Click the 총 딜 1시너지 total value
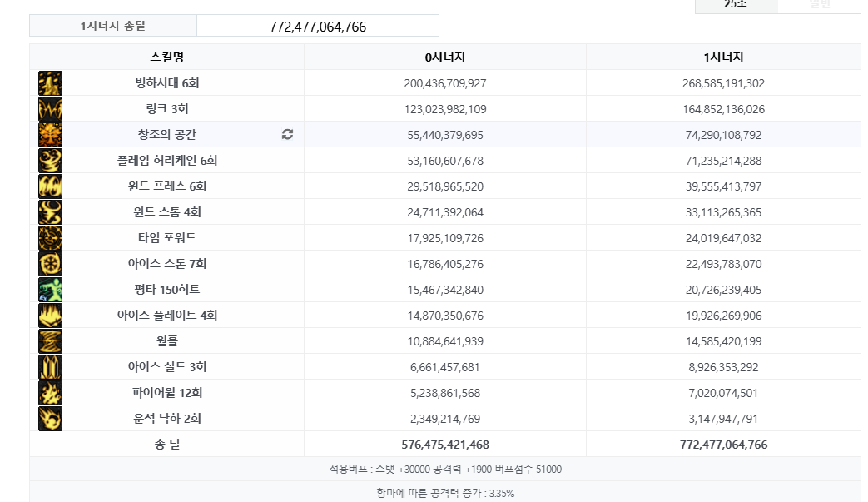This screenshot has height=502, width=868. click(723, 445)
